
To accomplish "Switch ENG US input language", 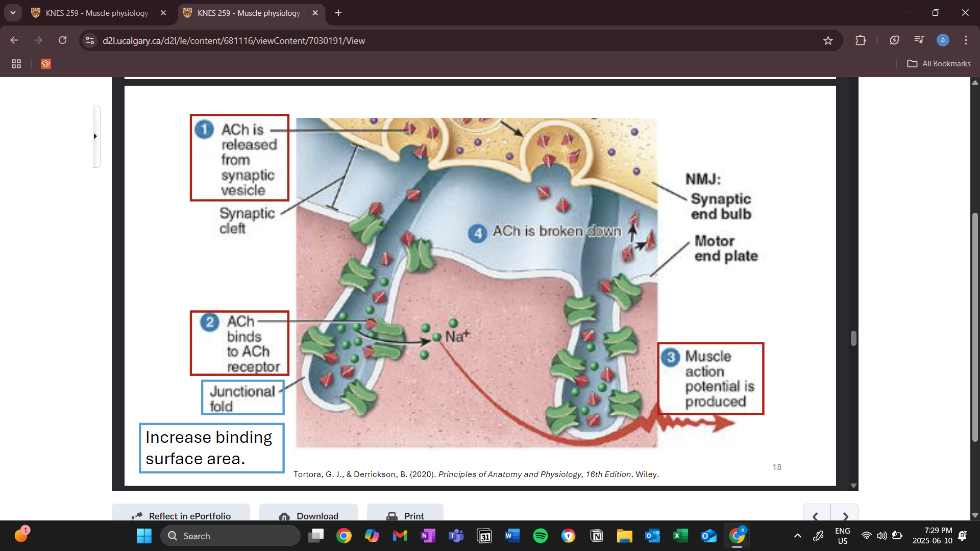I will point(843,536).
